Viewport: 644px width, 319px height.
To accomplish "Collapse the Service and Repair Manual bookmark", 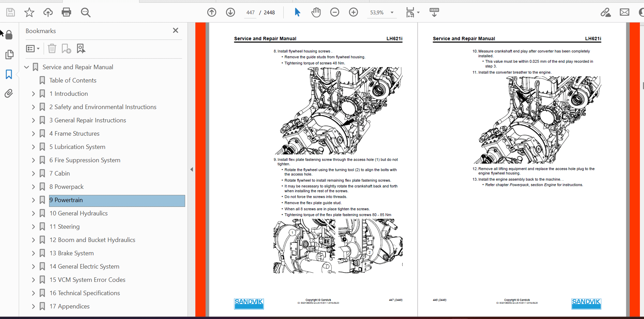I will 27,67.
